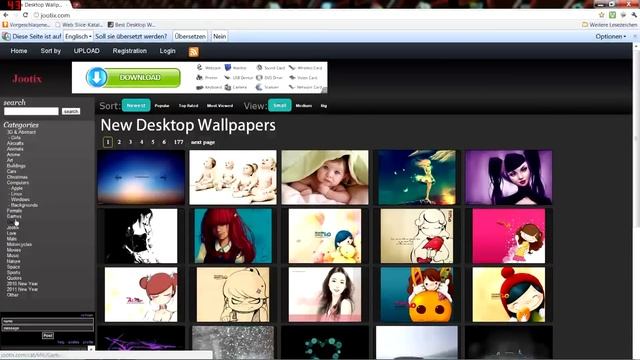
Task: Open the sketched woman portrait thumbnail
Action: (325, 294)
